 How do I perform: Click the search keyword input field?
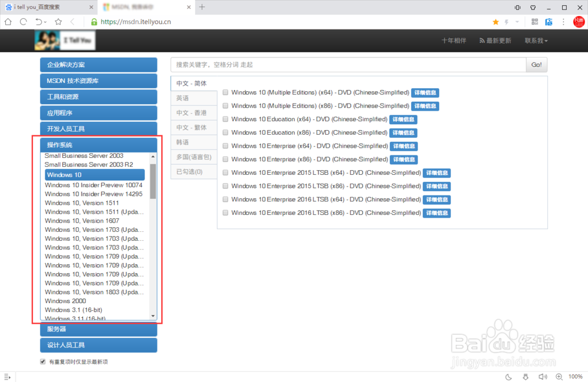click(348, 65)
